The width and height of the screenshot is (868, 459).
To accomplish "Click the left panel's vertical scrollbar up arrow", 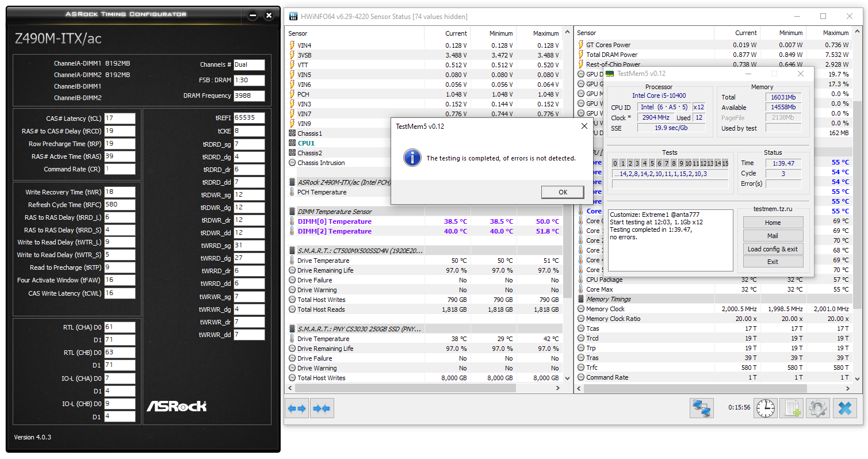I will click(568, 32).
